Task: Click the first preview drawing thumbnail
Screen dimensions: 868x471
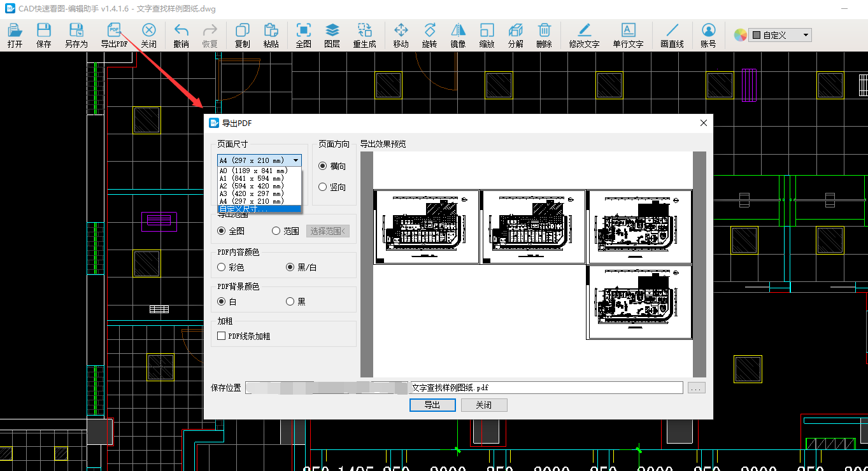Action: 426,227
